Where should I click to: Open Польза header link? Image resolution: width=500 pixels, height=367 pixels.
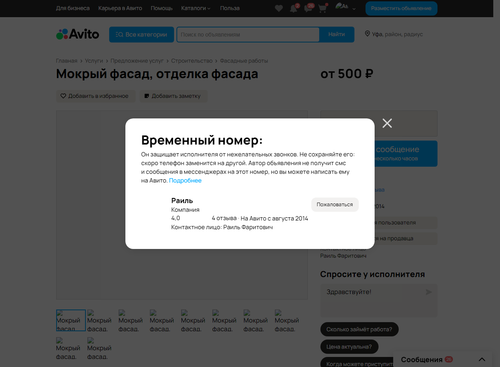pyautogui.click(x=230, y=8)
